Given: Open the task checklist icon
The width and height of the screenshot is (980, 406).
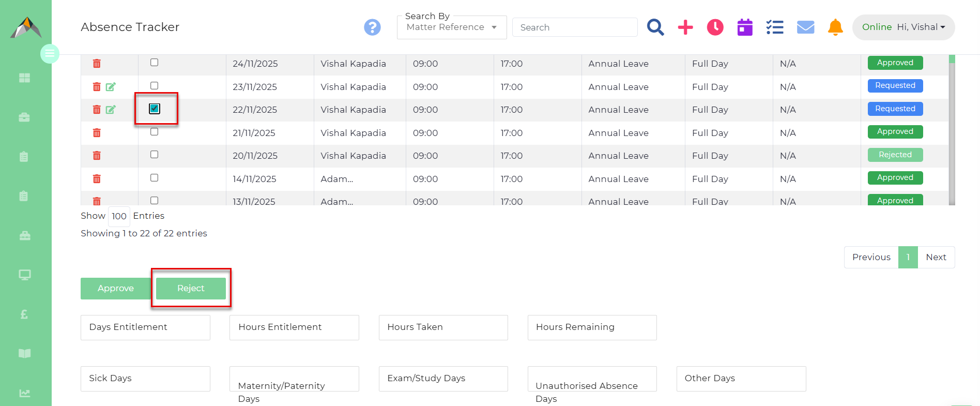Looking at the screenshot, I should 775,27.
